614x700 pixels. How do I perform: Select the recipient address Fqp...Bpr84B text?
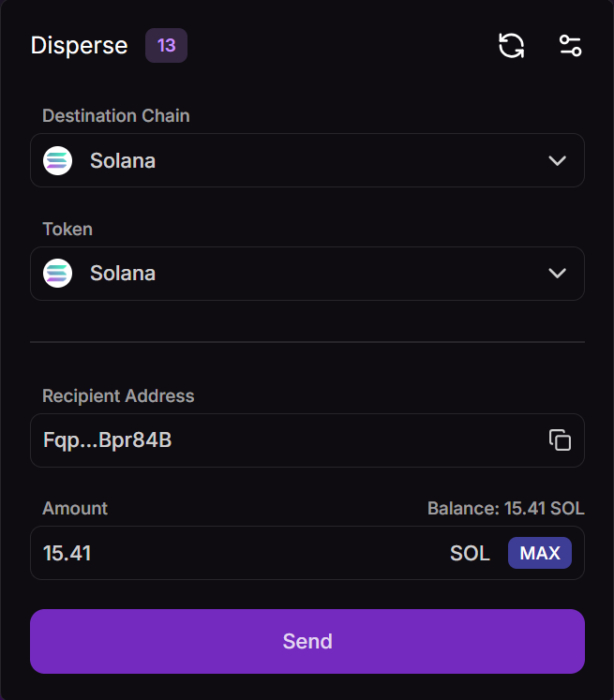[108, 440]
